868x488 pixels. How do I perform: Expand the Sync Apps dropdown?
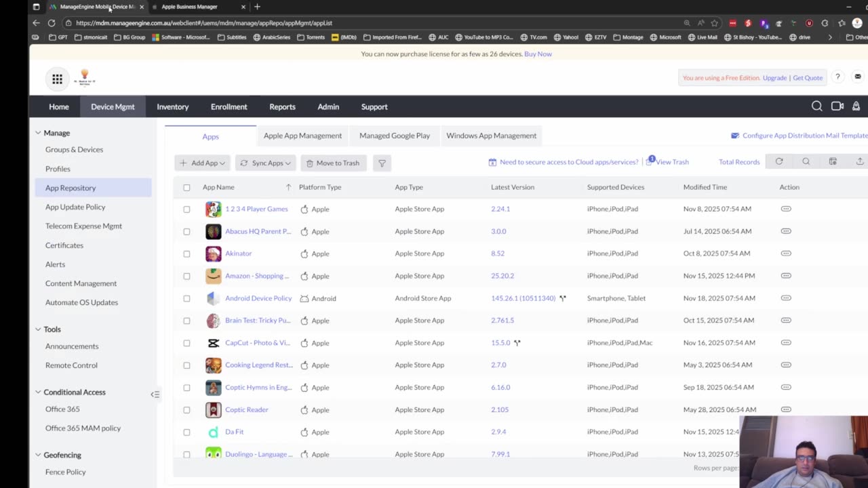coord(265,163)
